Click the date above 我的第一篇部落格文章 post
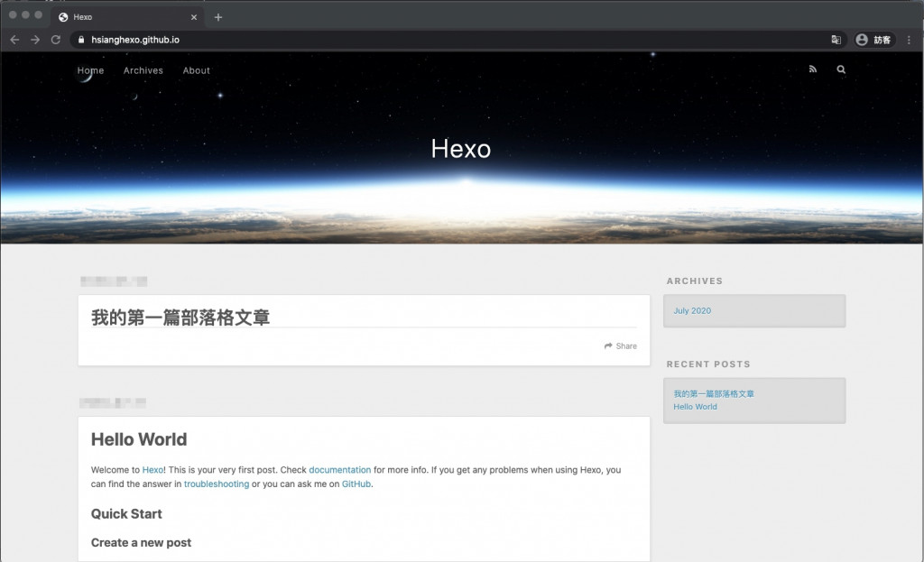 (114, 281)
